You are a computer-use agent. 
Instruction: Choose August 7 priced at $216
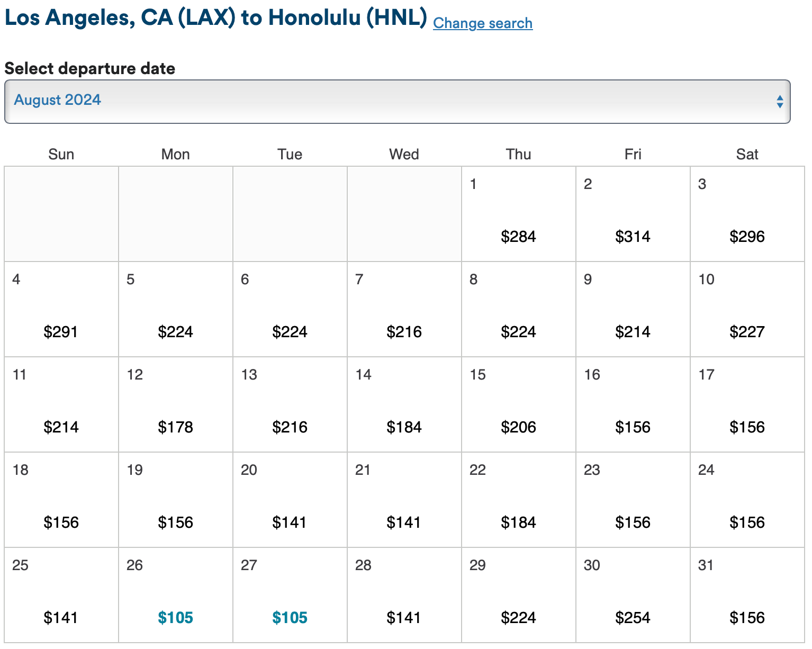pos(404,331)
